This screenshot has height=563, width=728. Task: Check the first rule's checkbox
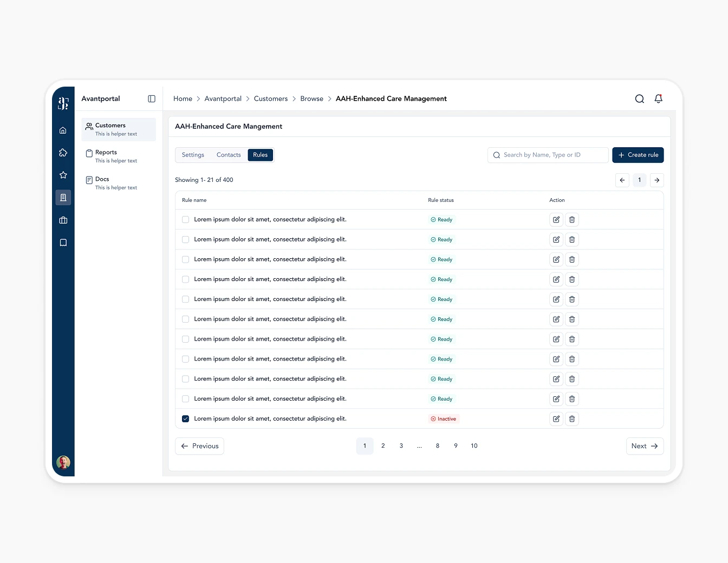click(x=185, y=220)
